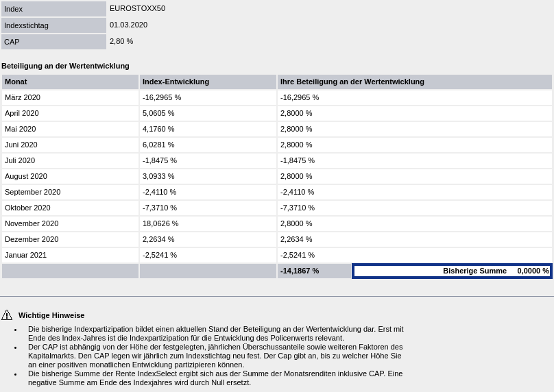Click index value 4,1760 % for Mai
The width and height of the screenshot is (554, 392).
click(158, 129)
